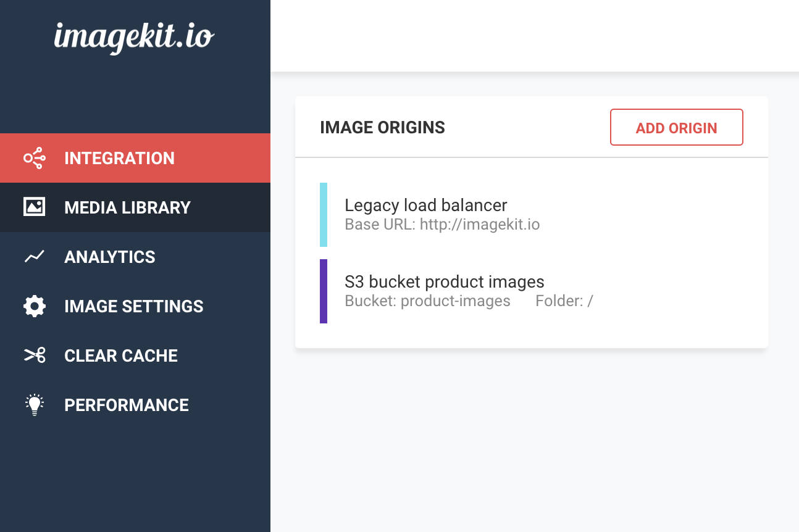Click the Media Library picture icon

coord(34,207)
